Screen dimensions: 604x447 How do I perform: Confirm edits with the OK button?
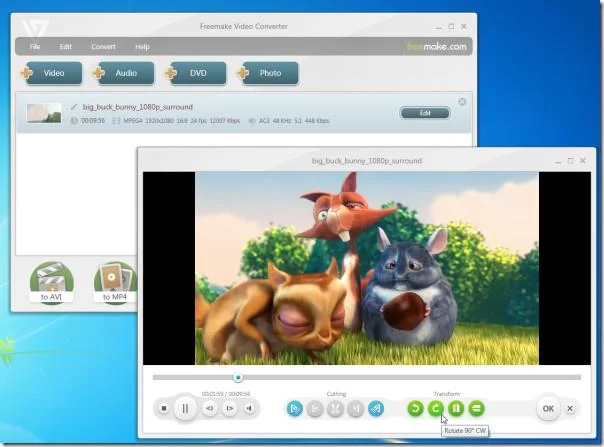point(548,408)
